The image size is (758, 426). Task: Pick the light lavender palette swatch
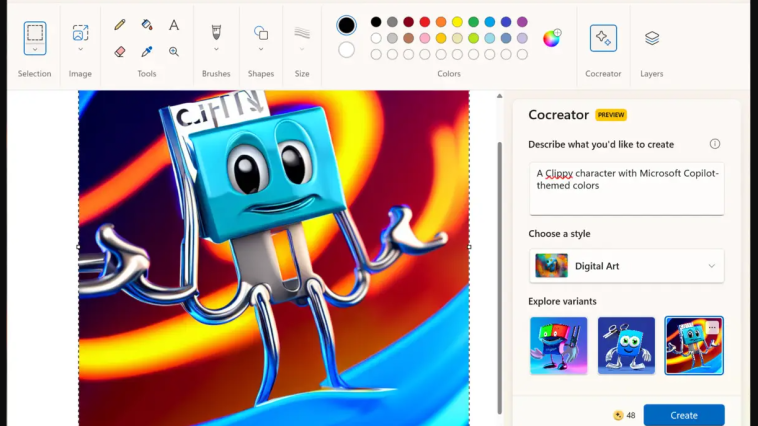(522, 38)
